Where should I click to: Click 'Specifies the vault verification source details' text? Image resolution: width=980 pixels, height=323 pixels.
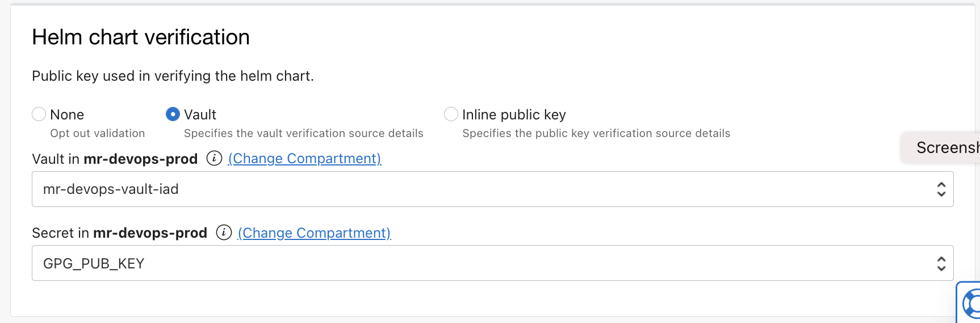point(303,133)
